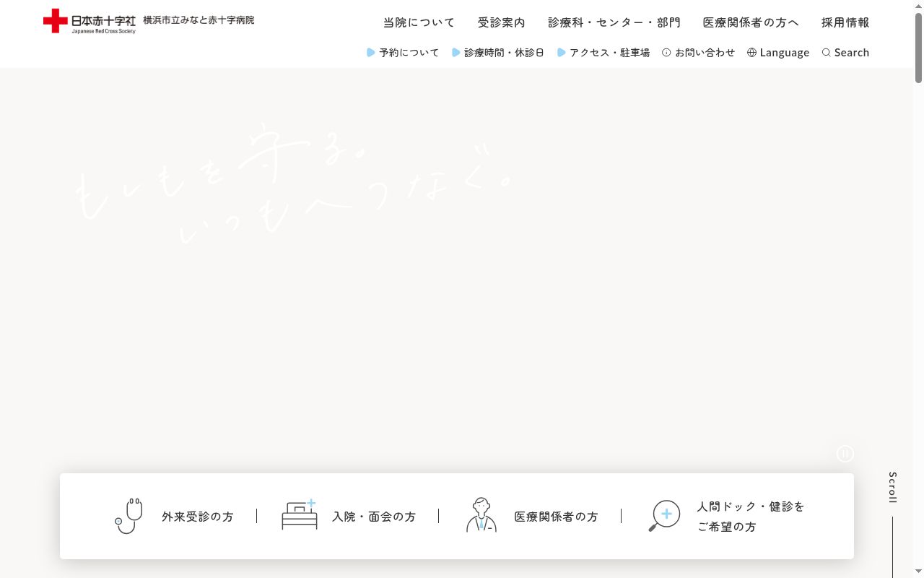Click the info icon beside お問い合わせ
924x578 pixels.
666,53
